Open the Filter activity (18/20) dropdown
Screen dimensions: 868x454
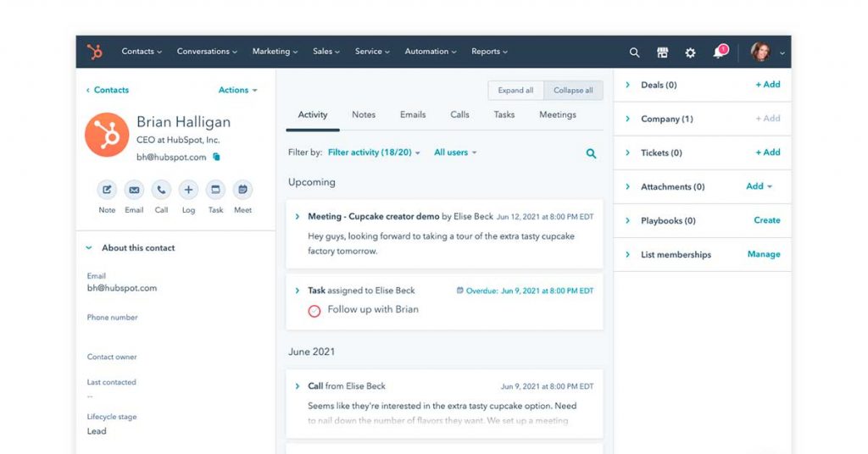(374, 152)
